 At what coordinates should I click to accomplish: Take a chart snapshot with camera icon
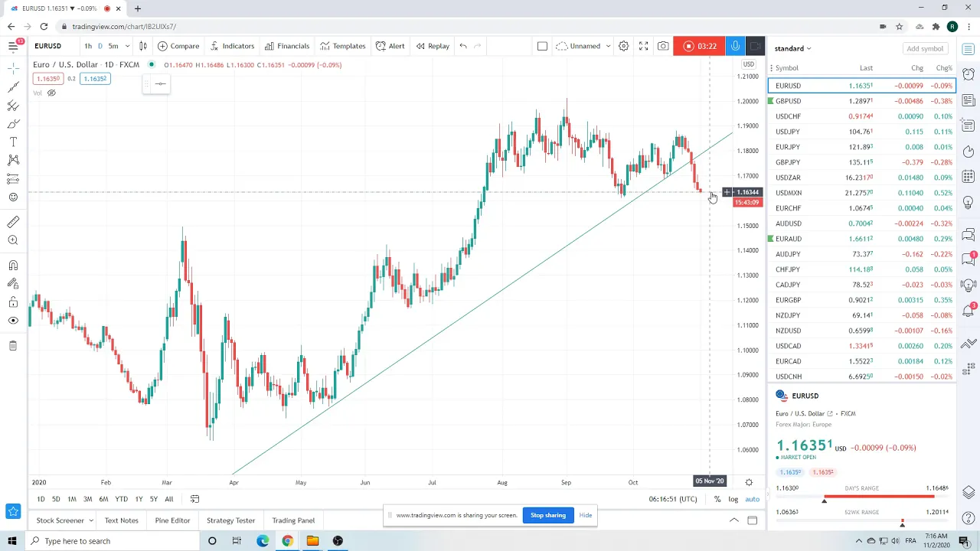[663, 46]
